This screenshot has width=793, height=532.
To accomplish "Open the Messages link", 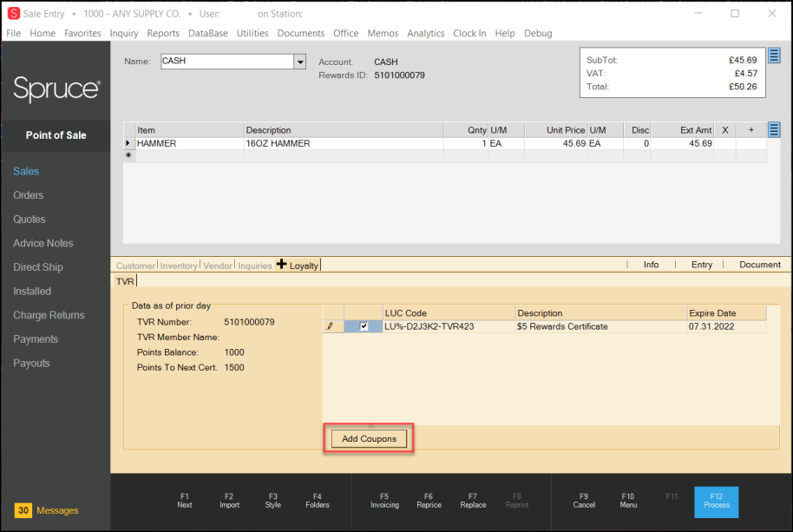I will tap(57, 510).
